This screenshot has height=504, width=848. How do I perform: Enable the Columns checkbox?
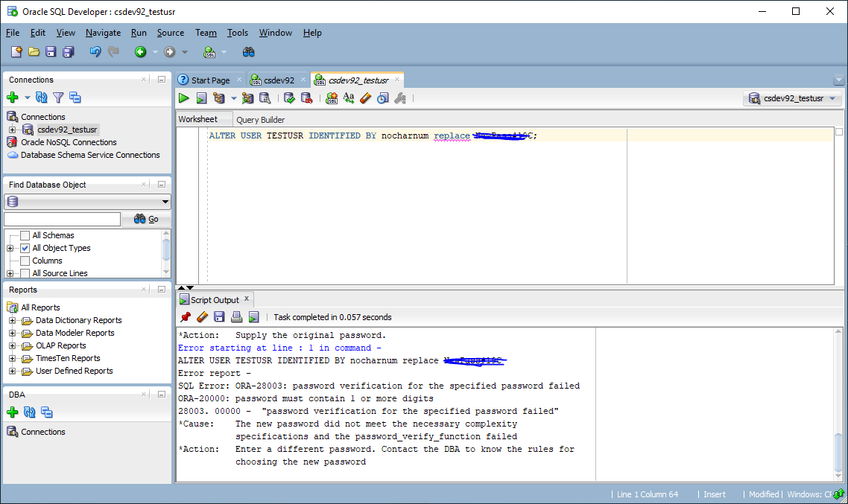point(25,261)
